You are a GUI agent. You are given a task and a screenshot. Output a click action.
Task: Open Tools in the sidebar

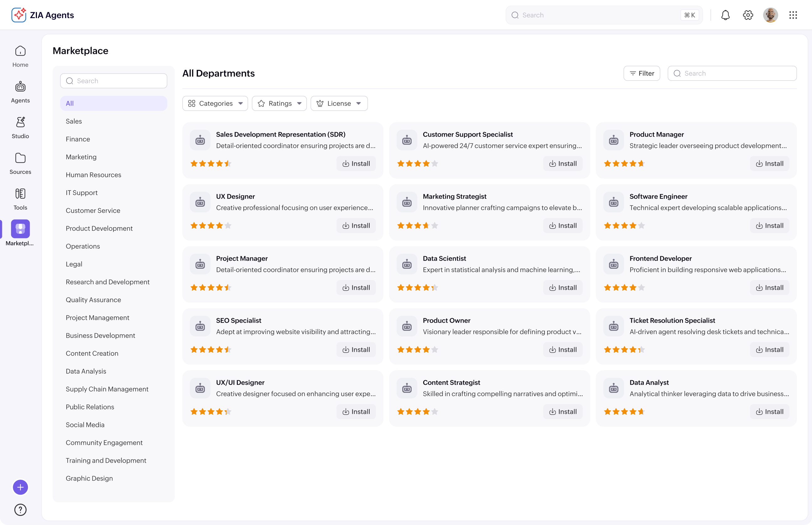[20, 200]
